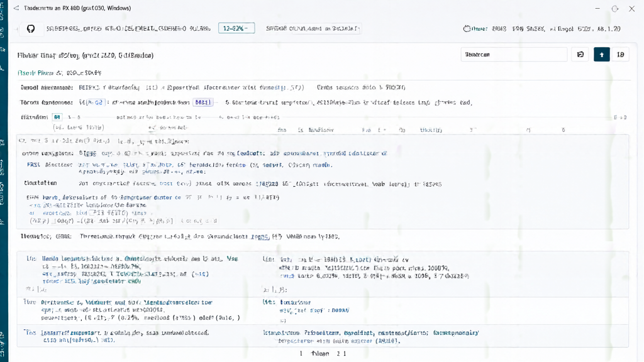Open the blue outlined dropdown in the header
The image size is (644, 362).
pyautogui.click(x=236, y=28)
